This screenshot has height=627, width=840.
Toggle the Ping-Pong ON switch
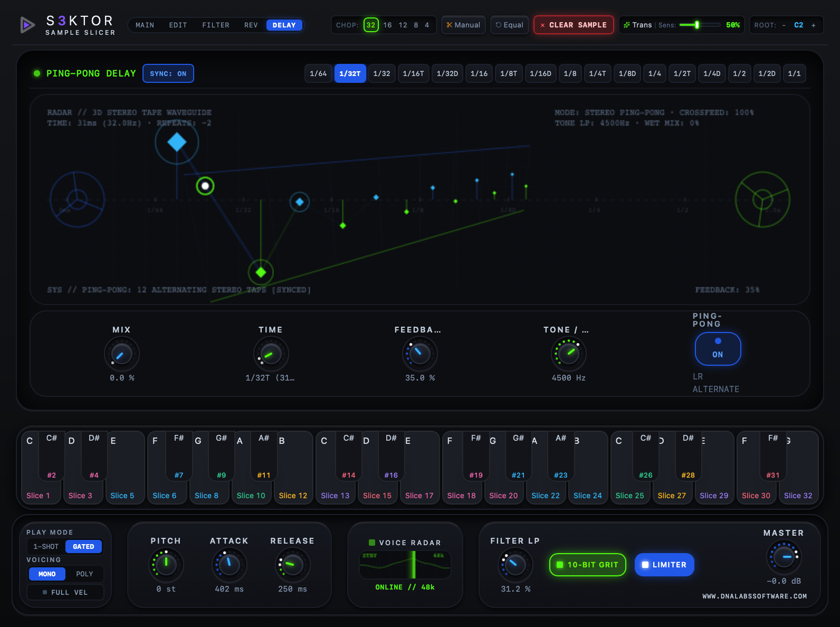(x=718, y=349)
